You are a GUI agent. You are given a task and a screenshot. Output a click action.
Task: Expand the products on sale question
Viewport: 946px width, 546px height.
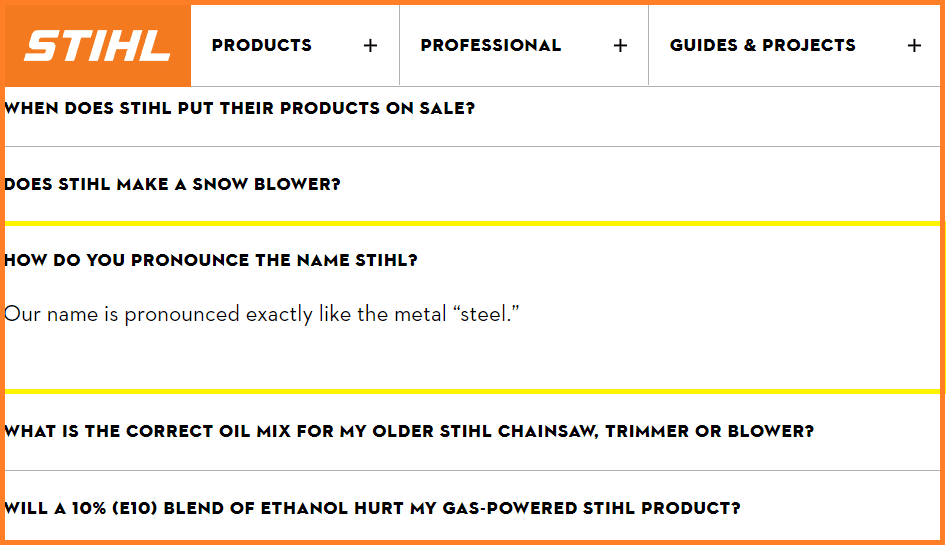pos(472,109)
